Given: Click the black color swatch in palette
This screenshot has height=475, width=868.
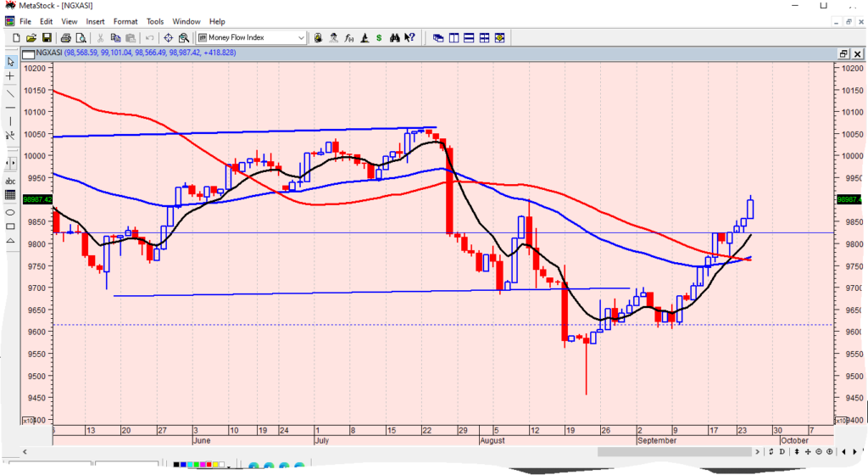Looking at the screenshot, I should 176,465.
